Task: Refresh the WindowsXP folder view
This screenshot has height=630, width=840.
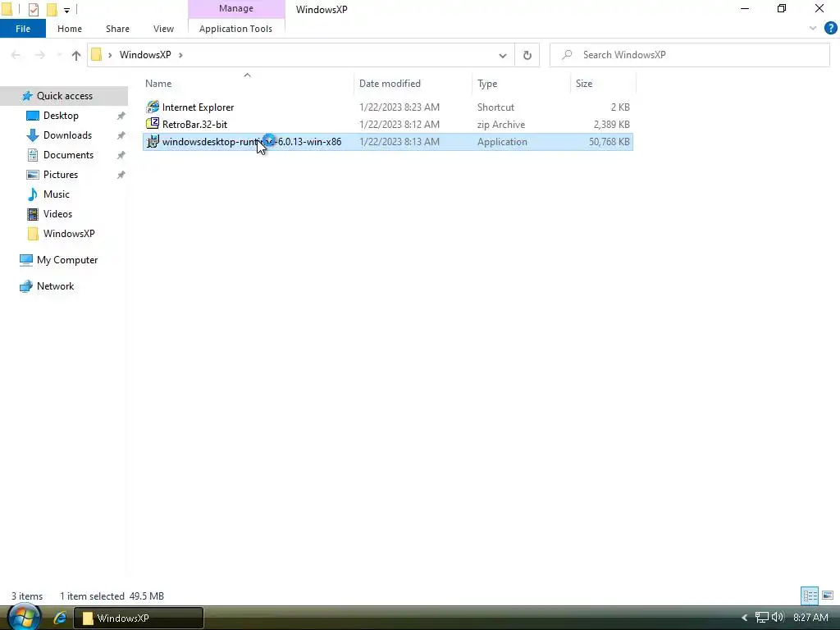Action: [x=527, y=55]
